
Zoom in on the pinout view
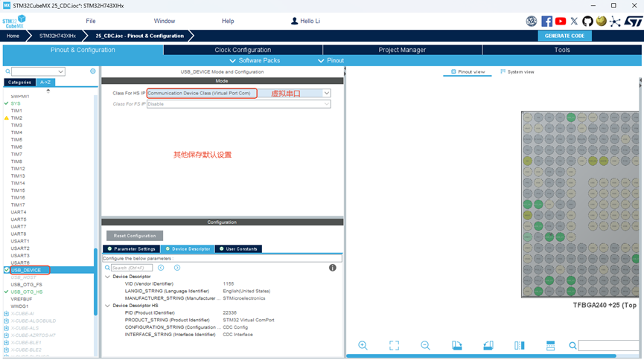363,345
